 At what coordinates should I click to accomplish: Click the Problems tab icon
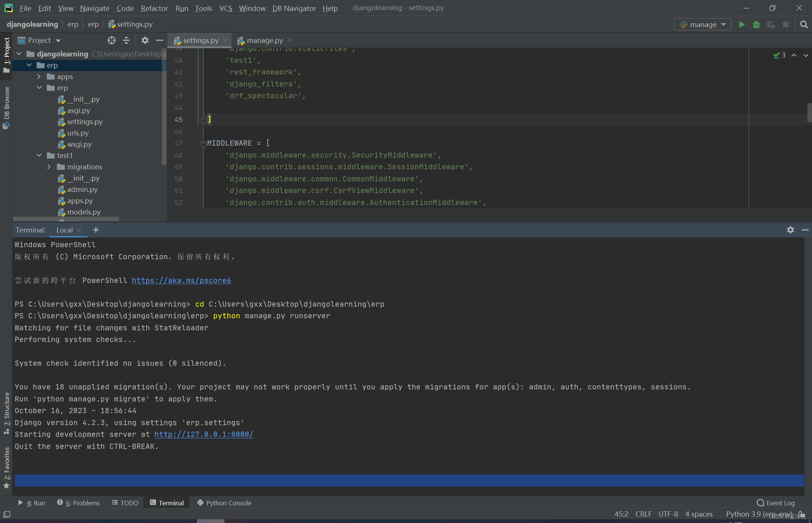tap(59, 503)
